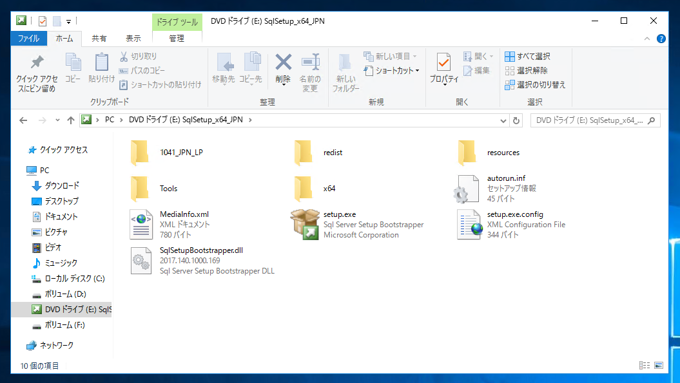Click Paste Shortcut in the ribbon
680x383 pixels.
(160, 85)
